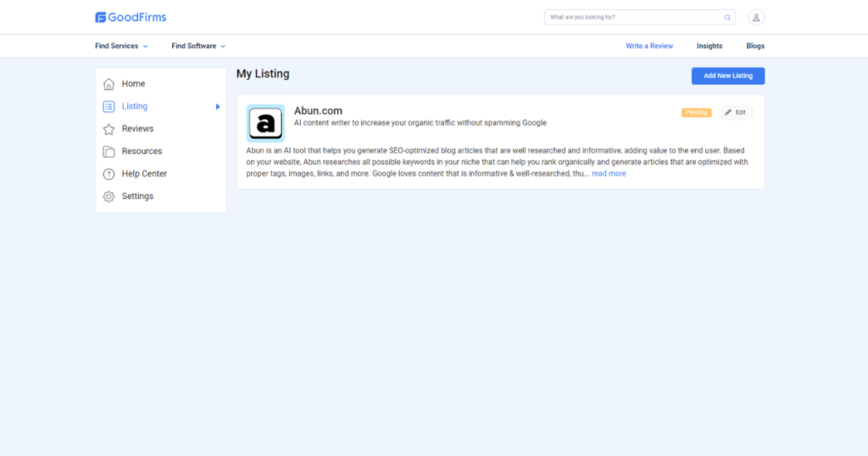The image size is (868, 456).
Task: Click the Abun.com logo thumbnail
Action: click(265, 123)
